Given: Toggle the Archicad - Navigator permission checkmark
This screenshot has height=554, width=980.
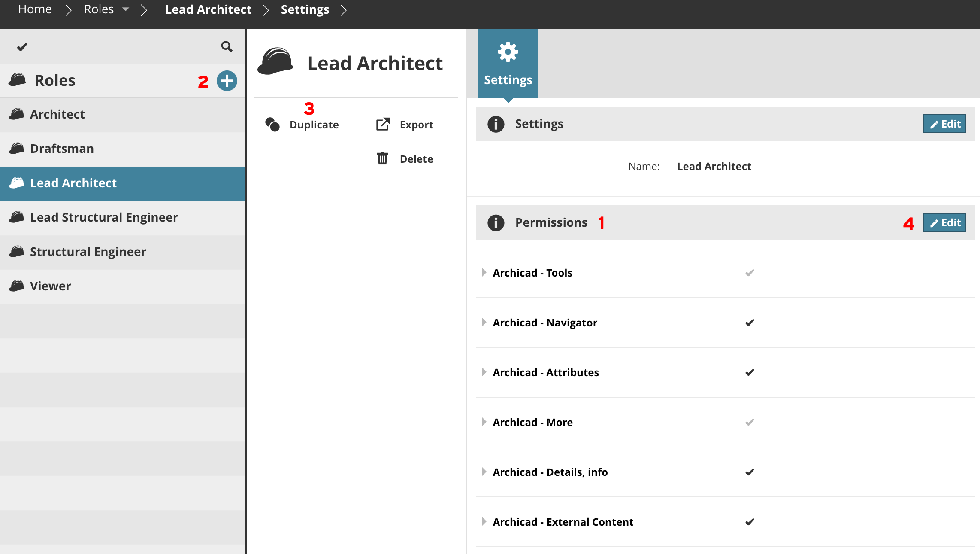Looking at the screenshot, I should (750, 323).
